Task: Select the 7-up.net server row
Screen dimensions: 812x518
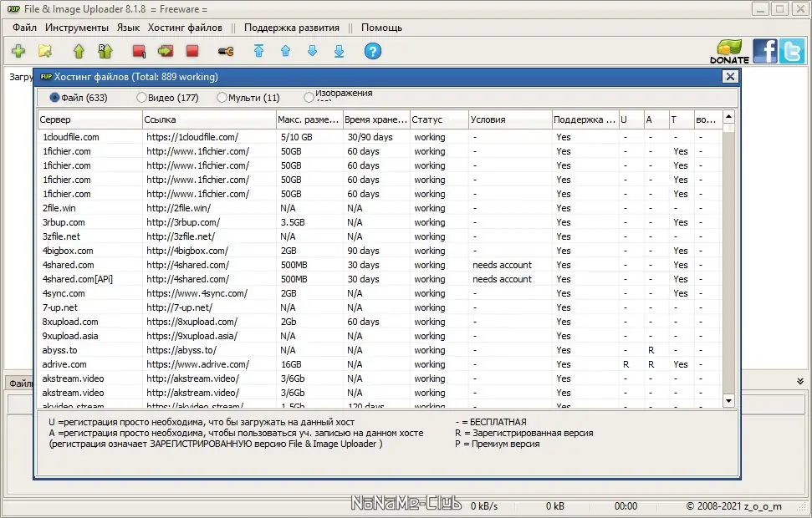Action: pos(380,307)
